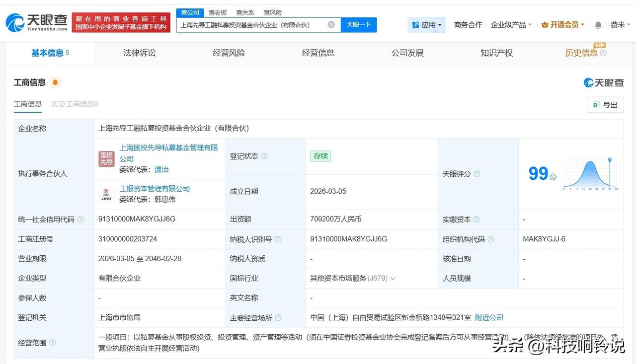Image resolution: width=636 pixels, height=364 pixels.
Task: Click the question mark next to 天眼评分
Action: (x=477, y=174)
